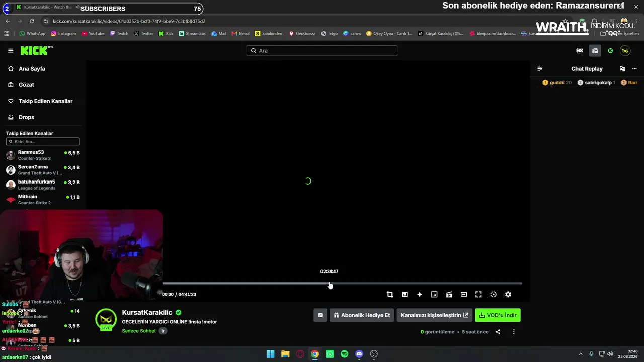Click the browser address bar URL

(x=129, y=21)
